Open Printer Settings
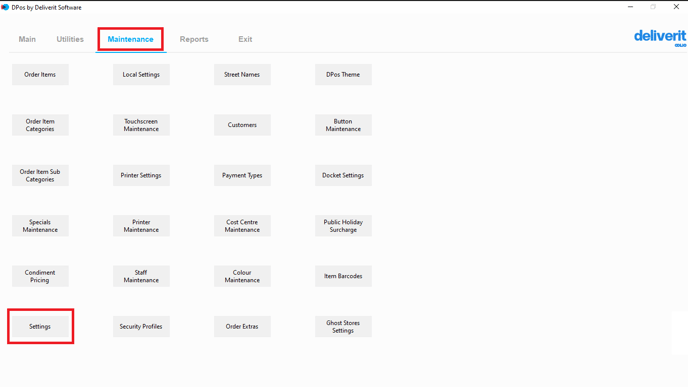Image resolution: width=688 pixels, height=387 pixels. pyautogui.click(x=141, y=176)
